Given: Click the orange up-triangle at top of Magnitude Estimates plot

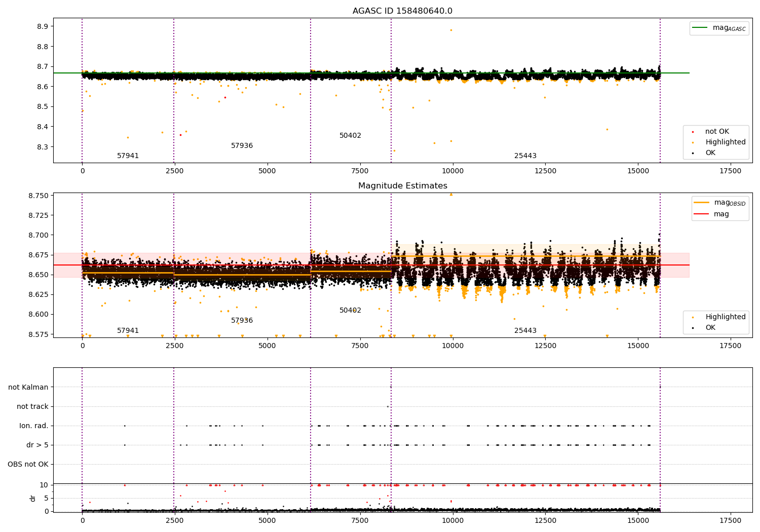Looking at the screenshot, I should pyautogui.click(x=451, y=194).
